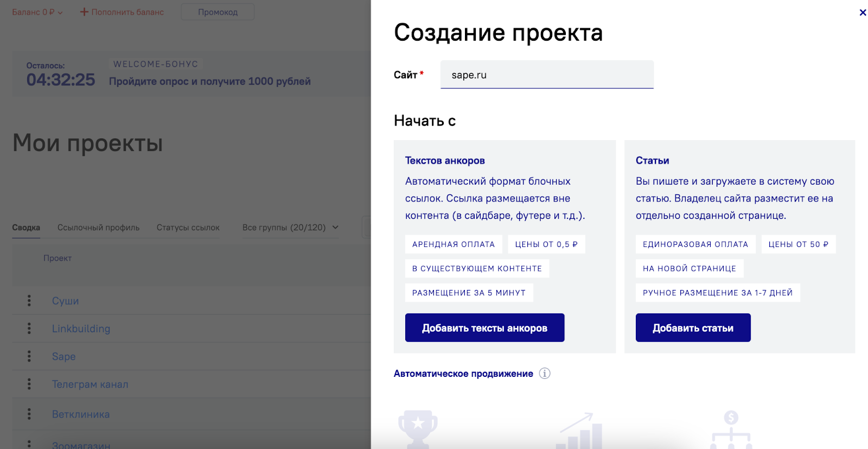Open the Суши project link
The width and height of the screenshot is (868, 449).
[65, 301]
